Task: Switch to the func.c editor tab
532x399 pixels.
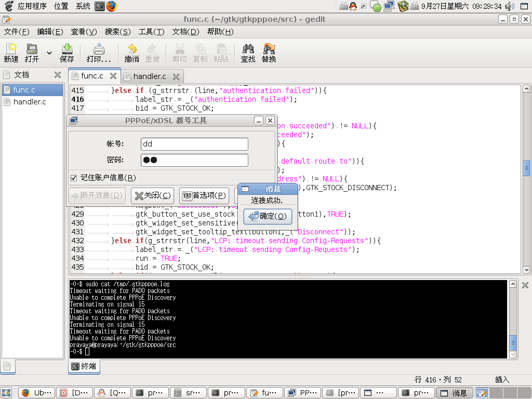Action: tap(92, 76)
